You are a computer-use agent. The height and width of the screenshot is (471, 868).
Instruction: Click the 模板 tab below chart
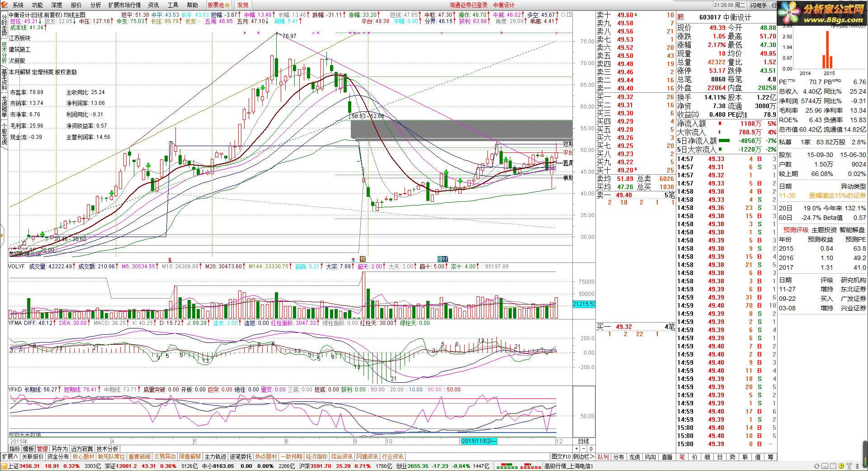pos(28,449)
